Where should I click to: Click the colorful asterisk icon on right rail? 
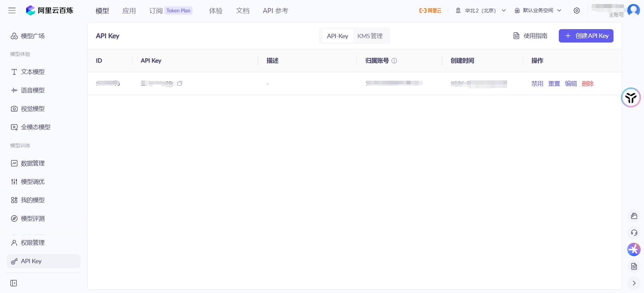point(634,249)
